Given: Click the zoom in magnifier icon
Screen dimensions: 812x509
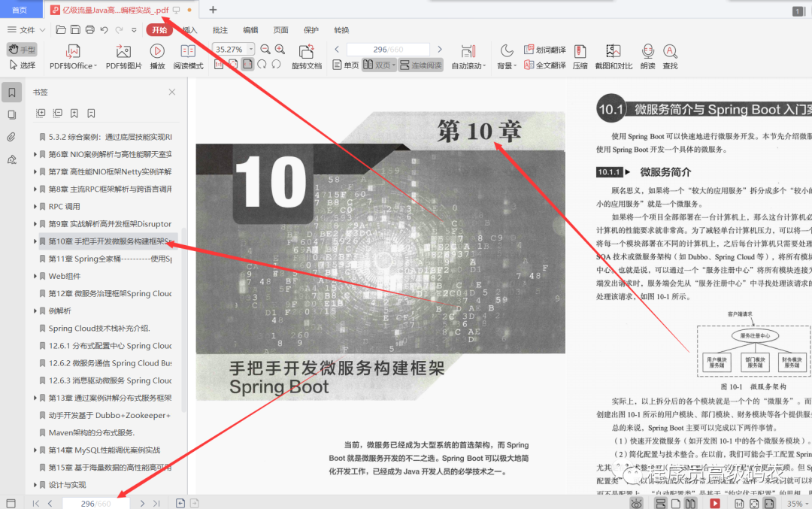Looking at the screenshot, I should (280, 49).
